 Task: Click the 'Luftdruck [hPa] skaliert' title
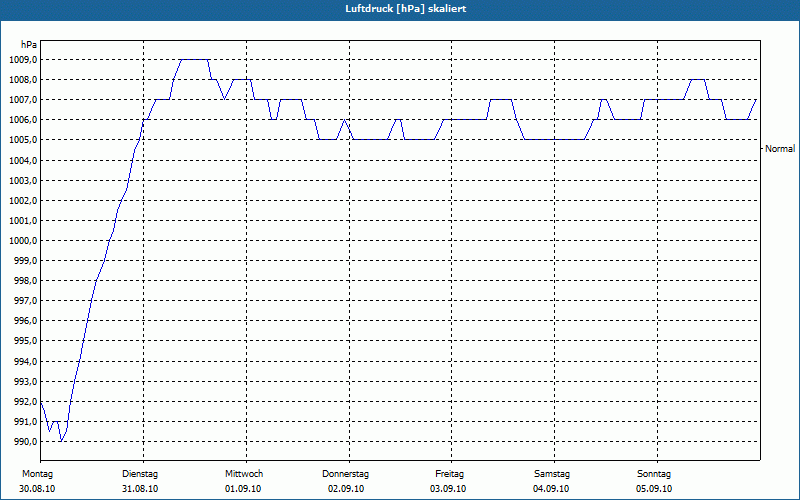[406, 9]
